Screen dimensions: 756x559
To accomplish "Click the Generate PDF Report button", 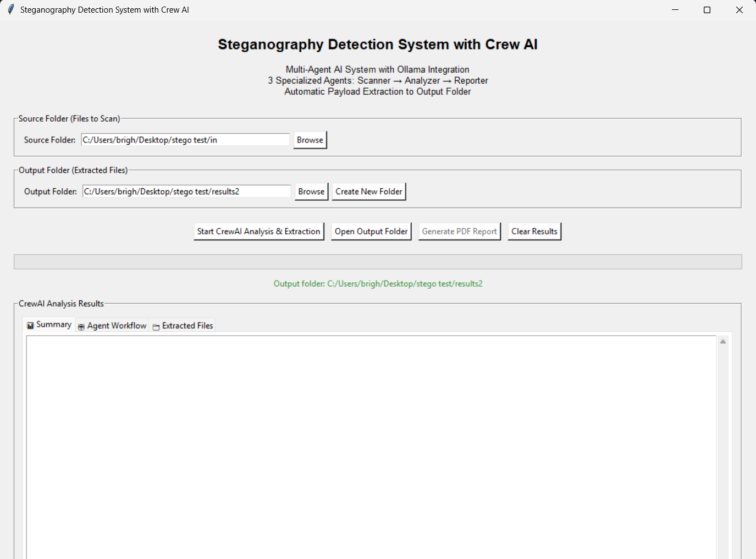I will [459, 232].
